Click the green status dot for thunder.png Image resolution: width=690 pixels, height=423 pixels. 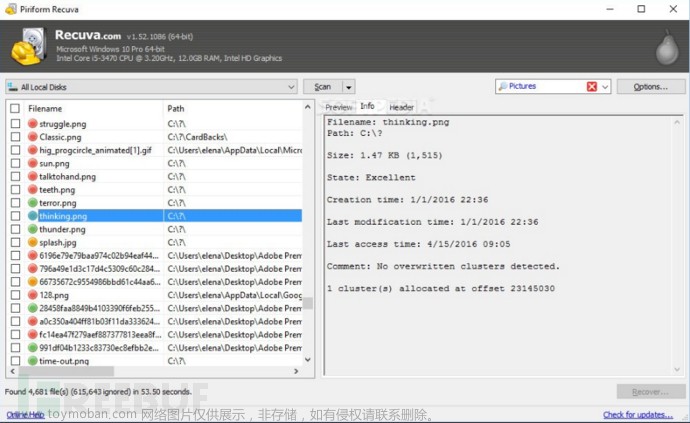(x=33, y=229)
